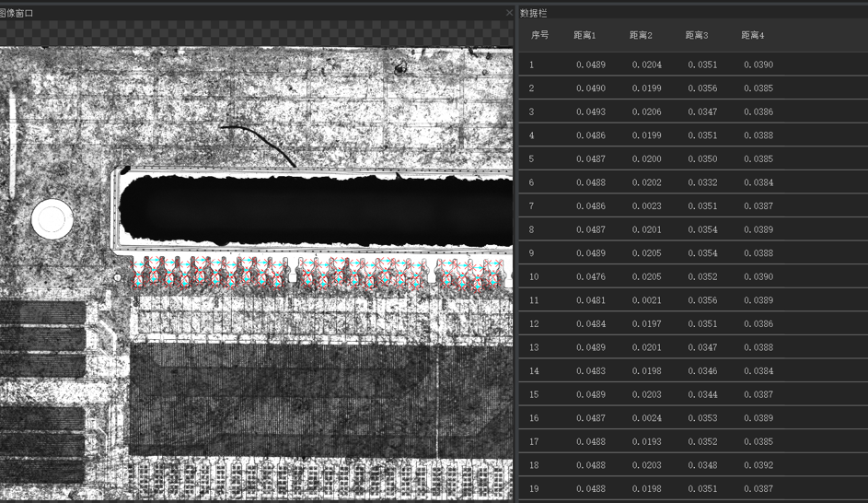Click the large black slot in image
Screen dimensions: 868x503
313,210
